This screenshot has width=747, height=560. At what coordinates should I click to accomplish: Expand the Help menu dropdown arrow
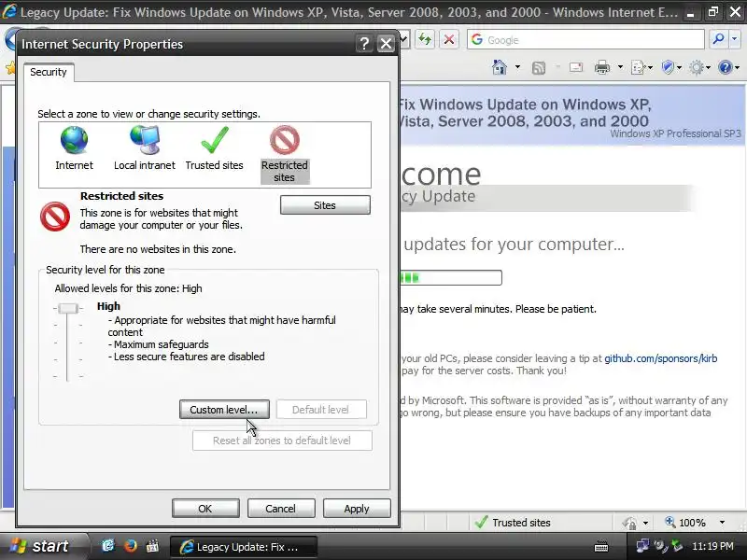737,67
